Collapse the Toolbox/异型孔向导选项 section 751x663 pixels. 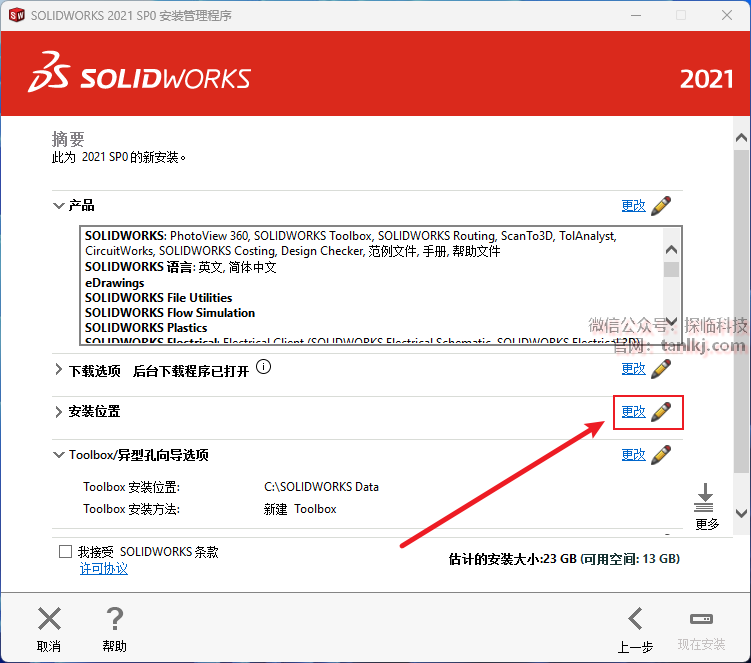58,455
